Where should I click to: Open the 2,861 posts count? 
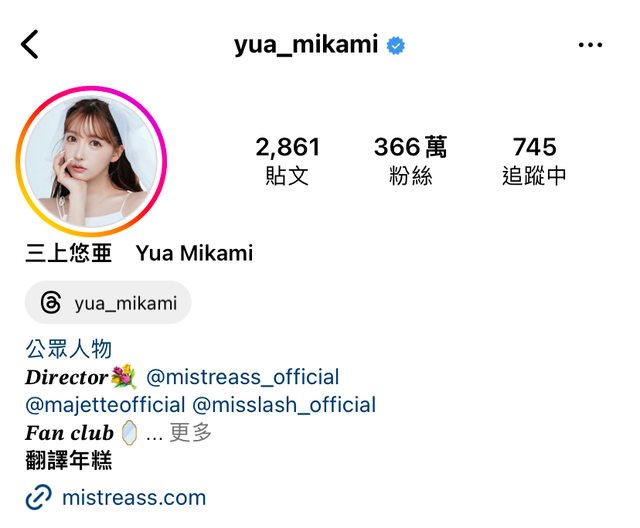[287, 160]
